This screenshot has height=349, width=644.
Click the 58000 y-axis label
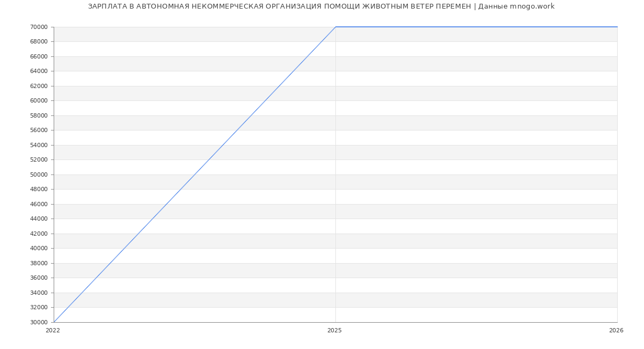coord(39,115)
